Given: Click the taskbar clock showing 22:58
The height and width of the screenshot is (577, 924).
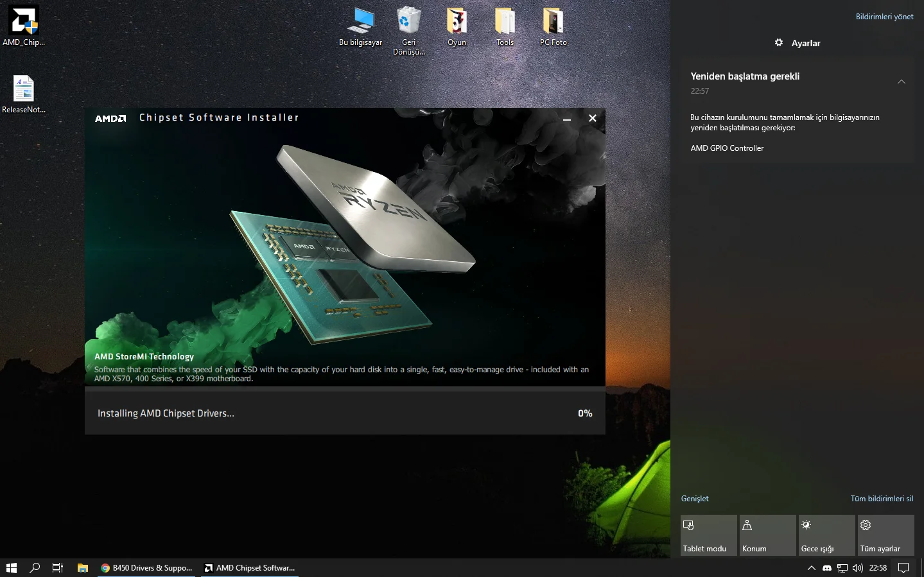Looking at the screenshot, I should pos(878,568).
